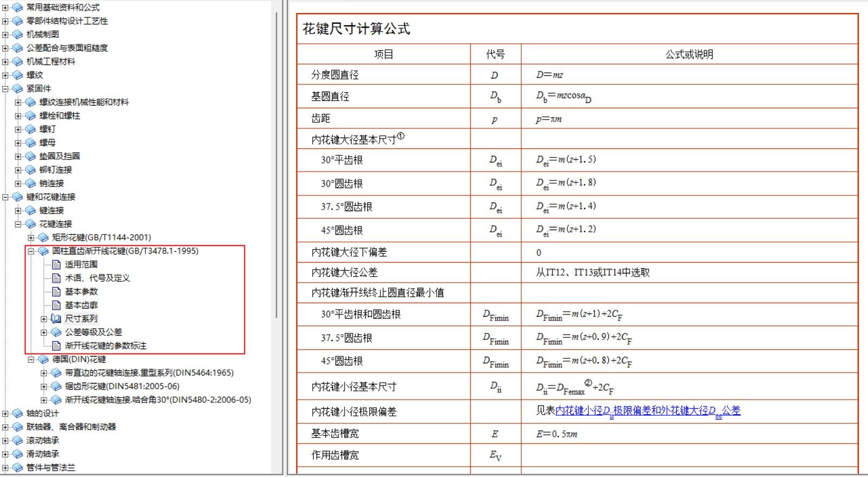Click the 公式或说明 column header

[689, 54]
